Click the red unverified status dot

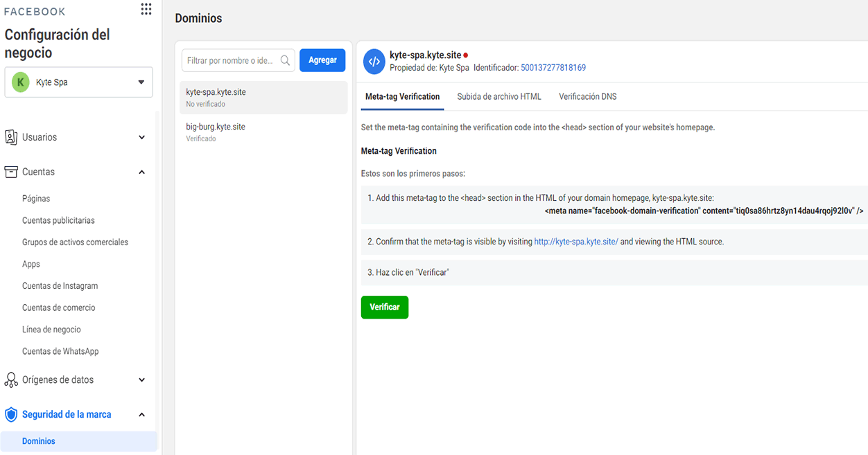click(466, 55)
